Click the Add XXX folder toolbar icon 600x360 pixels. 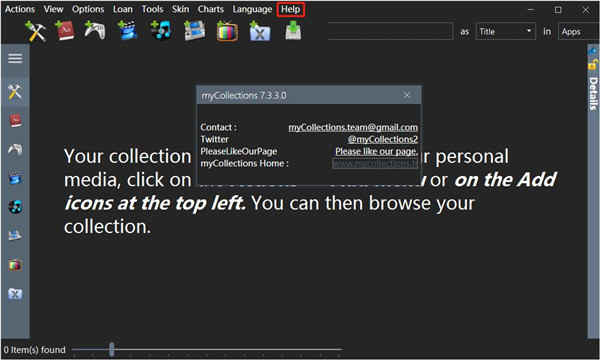click(260, 31)
